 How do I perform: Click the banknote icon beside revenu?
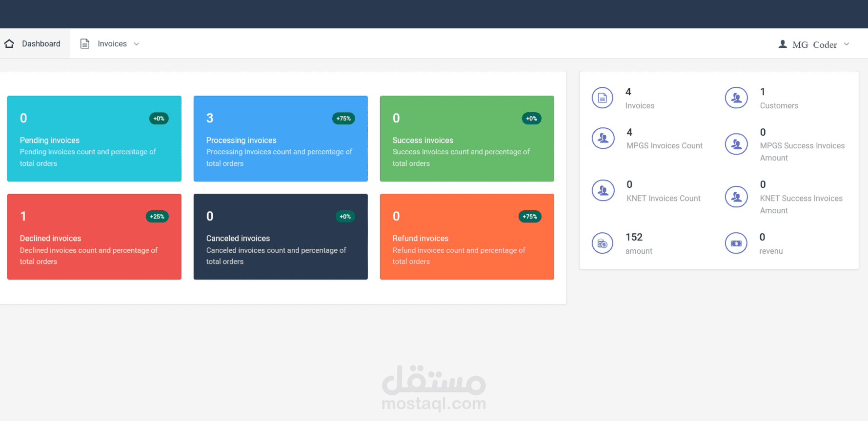pos(736,243)
